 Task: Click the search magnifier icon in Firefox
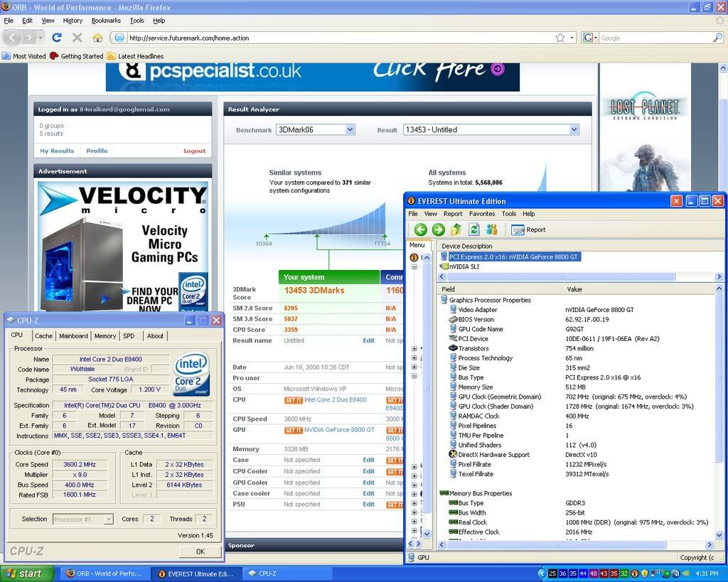pyautogui.click(x=718, y=38)
